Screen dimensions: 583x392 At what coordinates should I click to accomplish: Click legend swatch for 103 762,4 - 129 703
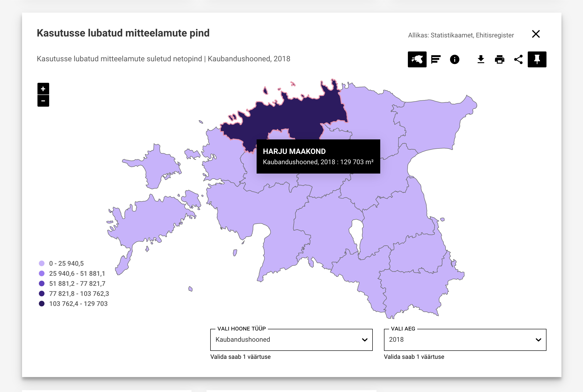coord(42,304)
